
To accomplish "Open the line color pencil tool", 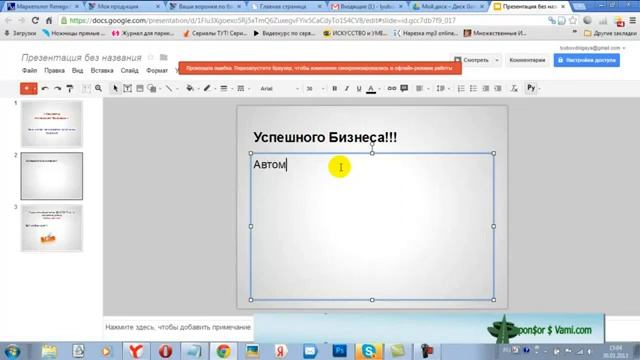I will [x=207, y=88].
